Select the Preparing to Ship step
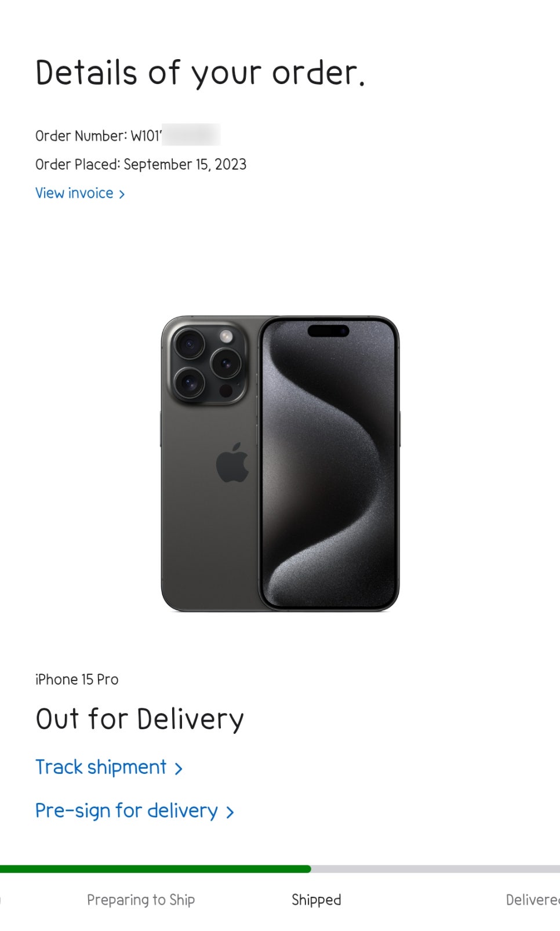Viewport: 560px width, 931px height. click(x=141, y=900)
